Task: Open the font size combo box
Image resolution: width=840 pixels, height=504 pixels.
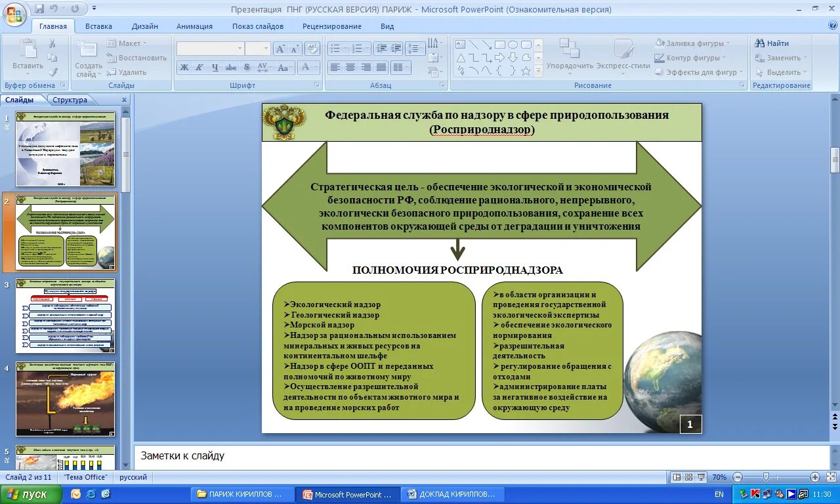Action: pyautogui.click(x=258, y=49)
